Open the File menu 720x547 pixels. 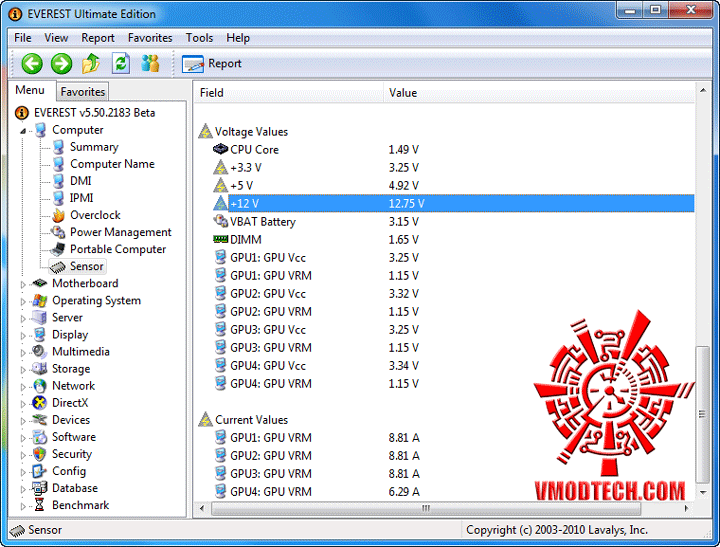click(x=23, y=38)
